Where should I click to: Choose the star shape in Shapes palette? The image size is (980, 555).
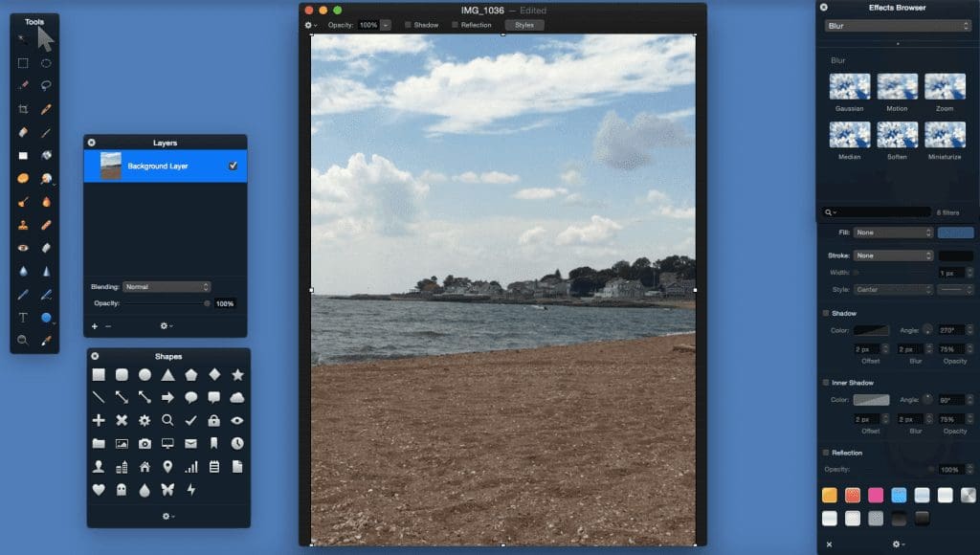(237, 374)
